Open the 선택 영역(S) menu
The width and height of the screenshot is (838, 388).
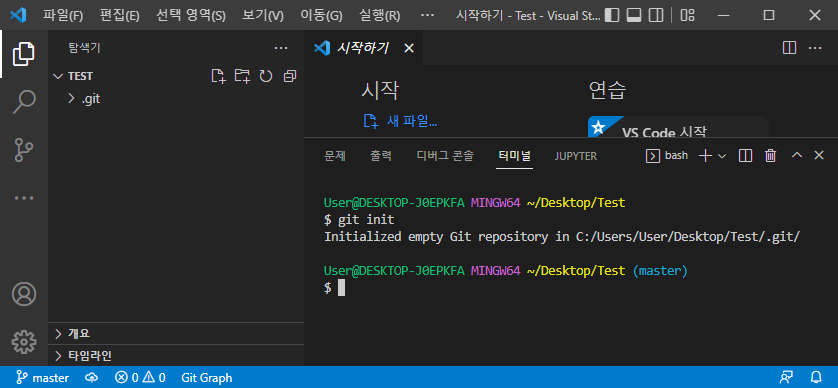[191, 15]
